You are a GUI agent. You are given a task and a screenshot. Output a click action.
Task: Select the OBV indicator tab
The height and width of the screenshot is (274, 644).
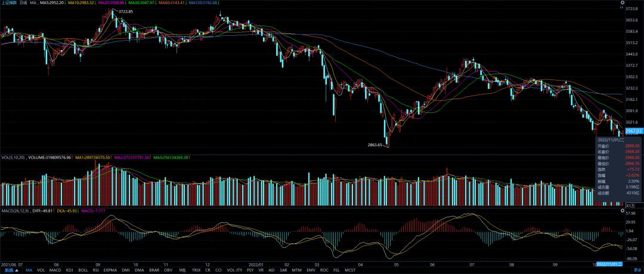click(168, 270)
